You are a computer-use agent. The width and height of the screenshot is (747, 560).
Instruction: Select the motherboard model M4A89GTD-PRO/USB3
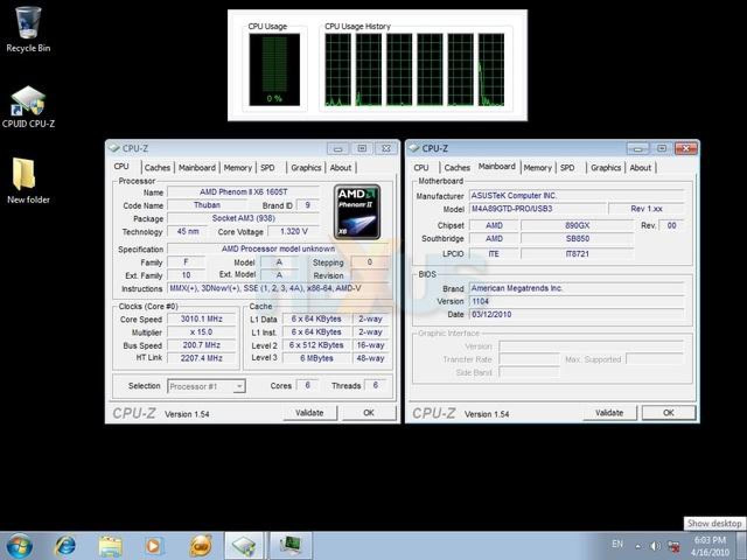pyautogui.click(x=537, y=209)
